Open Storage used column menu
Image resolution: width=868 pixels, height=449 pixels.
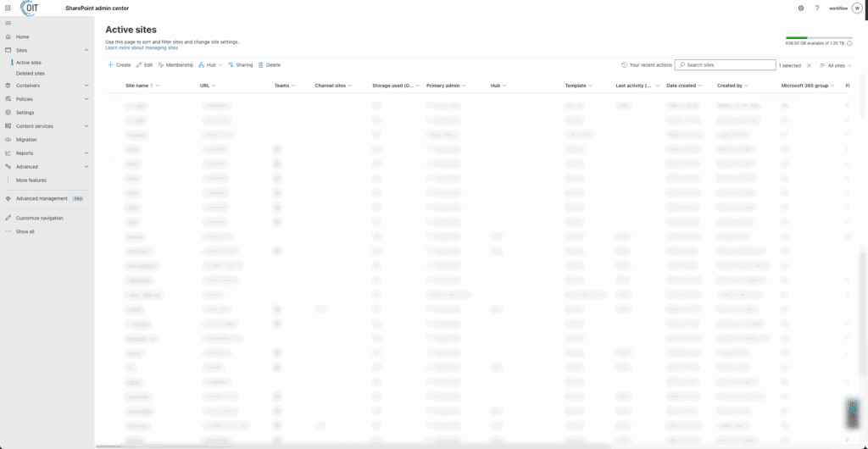click(397, 86)
